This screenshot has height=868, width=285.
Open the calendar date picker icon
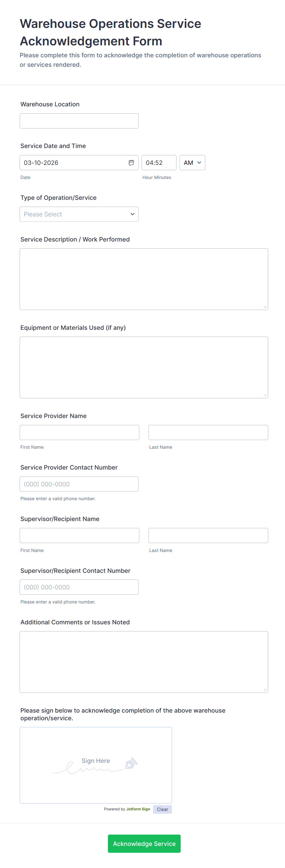(131, 163)
